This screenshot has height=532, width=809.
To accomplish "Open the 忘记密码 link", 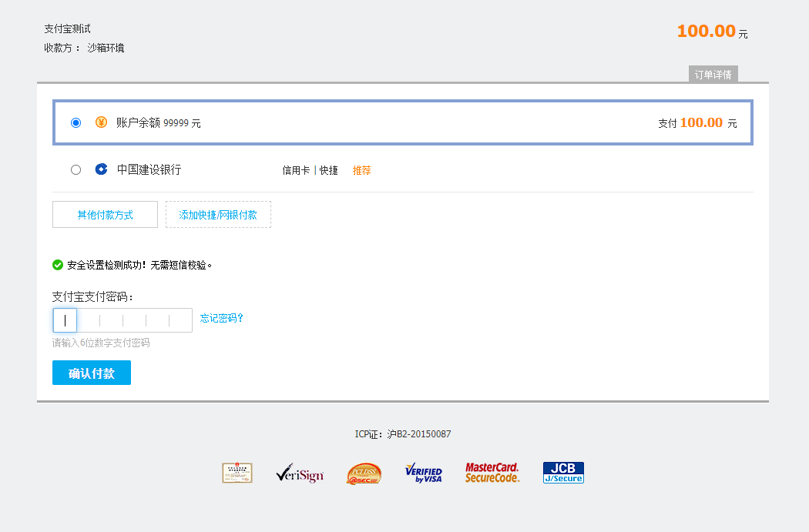I will coord(220,318).
